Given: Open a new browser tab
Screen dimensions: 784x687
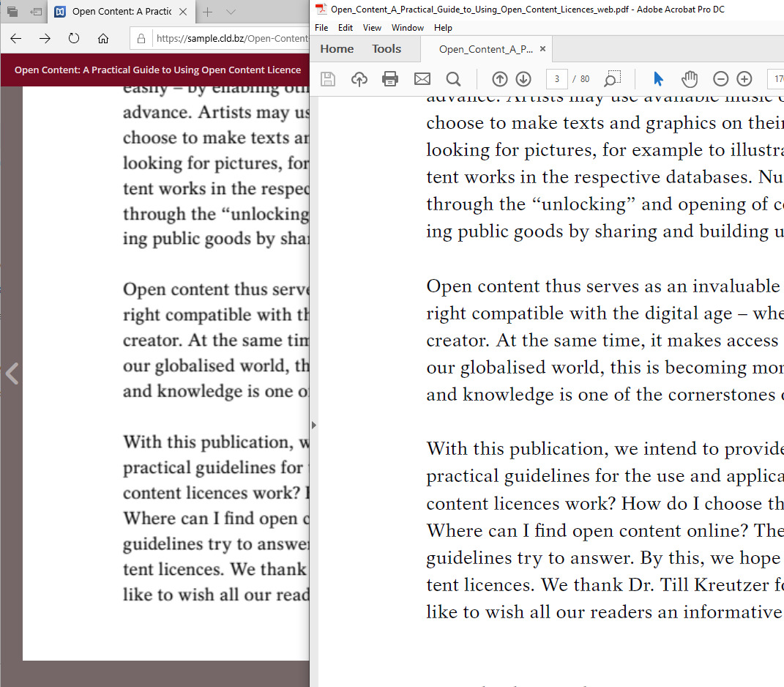Looking at the screenshot, I should click(x=207, y=12).
